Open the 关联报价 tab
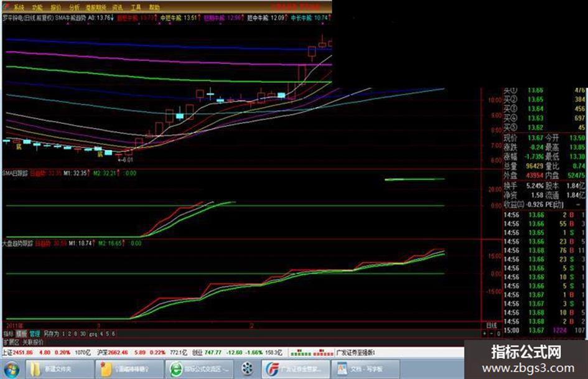This screenshot has height=379, width=588. [33, 342]
